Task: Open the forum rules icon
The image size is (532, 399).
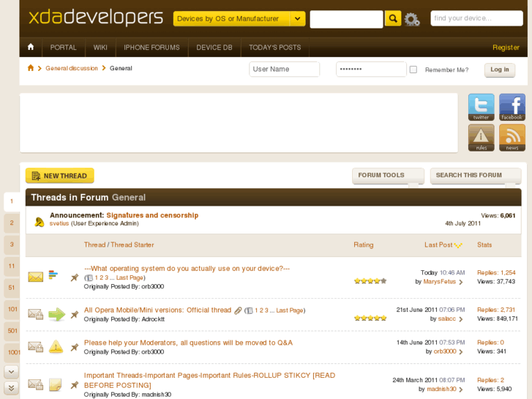Action: point(481,138)
